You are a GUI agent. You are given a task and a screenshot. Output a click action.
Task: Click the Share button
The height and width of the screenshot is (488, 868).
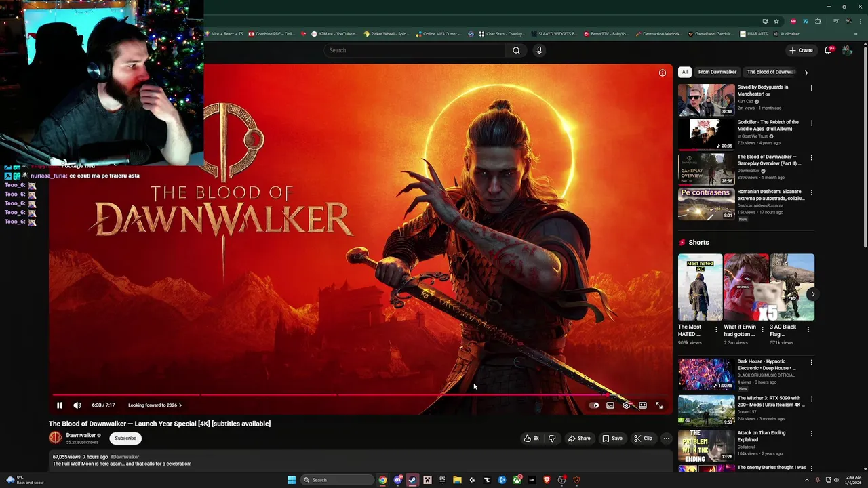579,439
